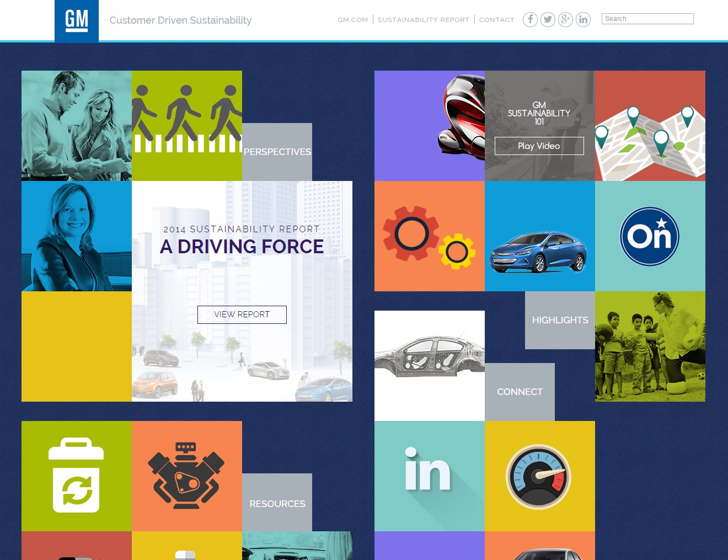Screen dimensions: 728x560
Task: Open GM.COM navigation link
Action: 352,20
